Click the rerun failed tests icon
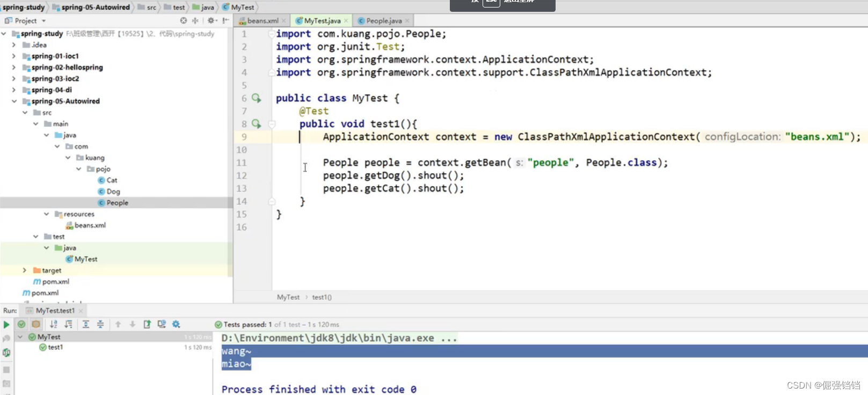This screenshot has width=868, height=395. [6, 339]
